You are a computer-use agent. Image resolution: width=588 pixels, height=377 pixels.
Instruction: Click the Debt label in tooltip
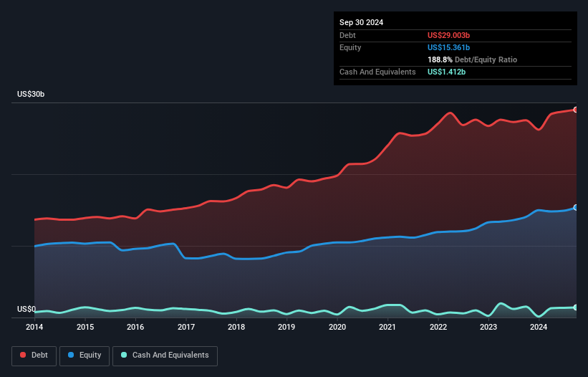point(347,35)
